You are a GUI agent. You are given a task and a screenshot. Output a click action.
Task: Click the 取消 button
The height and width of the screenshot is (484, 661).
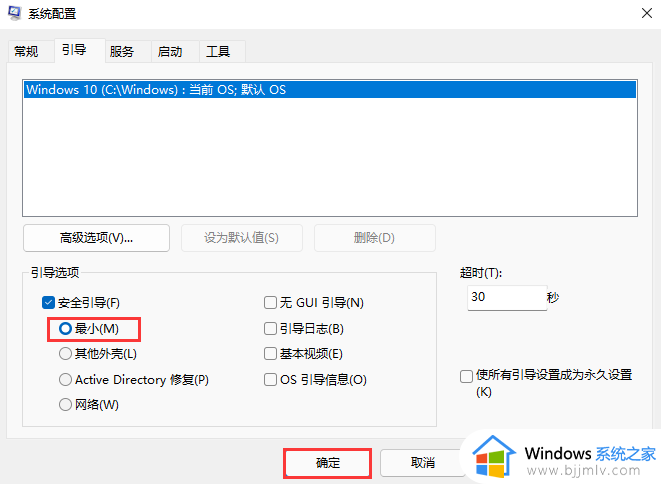[422, 463]
